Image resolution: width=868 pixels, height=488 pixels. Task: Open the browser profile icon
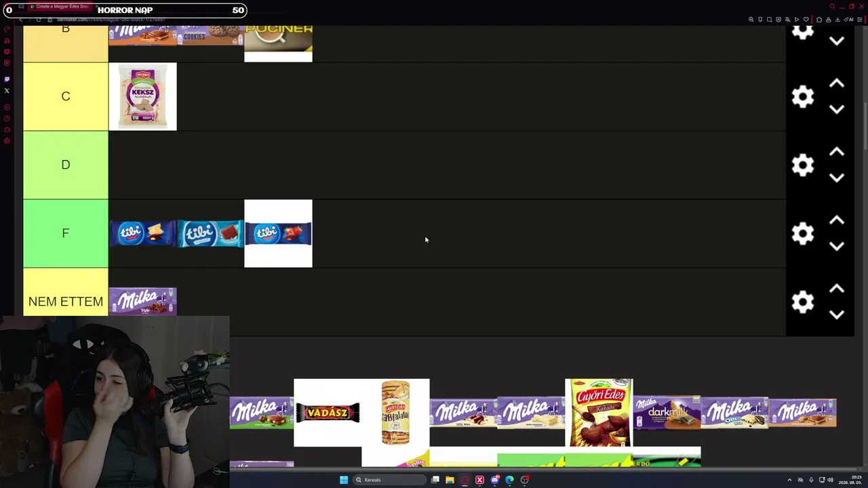pos(828,20)
